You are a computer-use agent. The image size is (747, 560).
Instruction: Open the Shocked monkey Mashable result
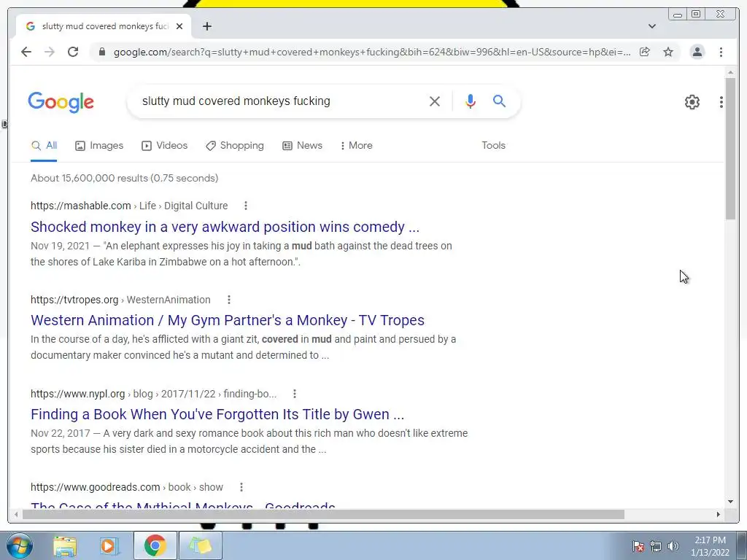[225, 227]
